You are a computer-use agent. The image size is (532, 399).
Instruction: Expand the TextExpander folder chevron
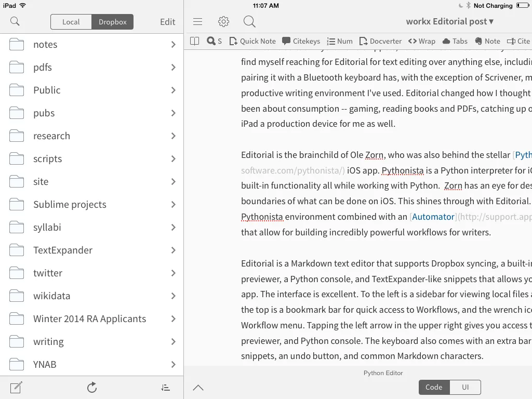pos(174,250)
